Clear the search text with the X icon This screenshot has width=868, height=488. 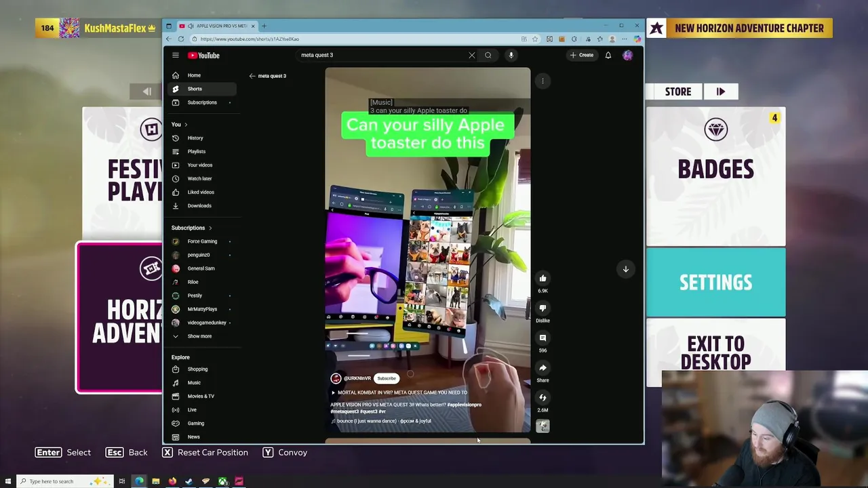click(x=472, y=55)
